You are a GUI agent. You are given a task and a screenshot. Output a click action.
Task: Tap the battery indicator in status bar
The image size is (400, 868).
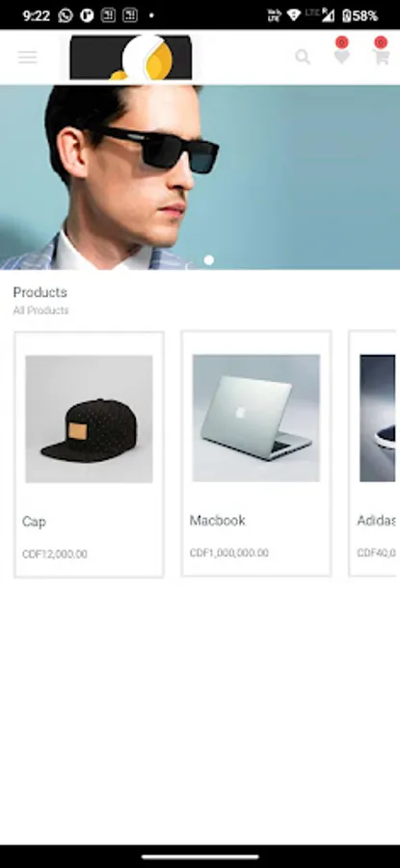360,15
